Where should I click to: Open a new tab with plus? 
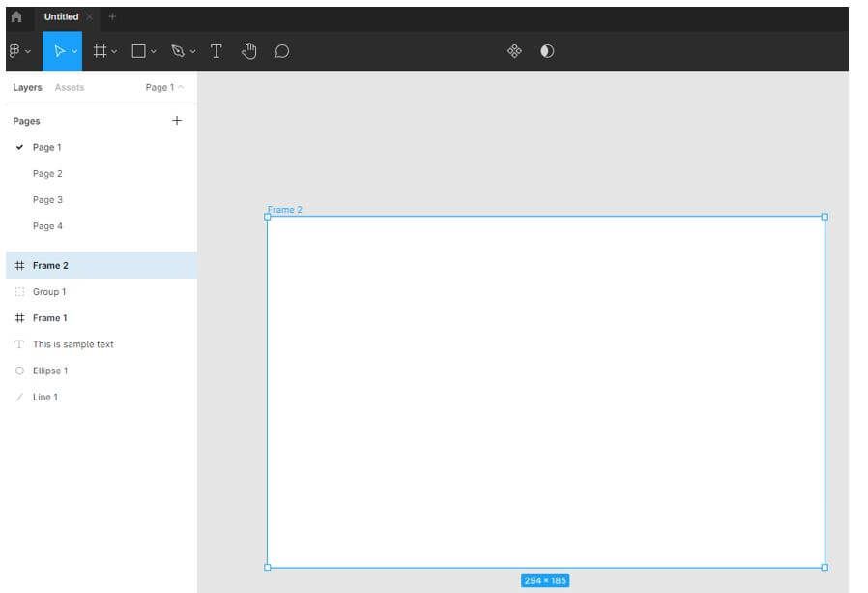point(112,16)
